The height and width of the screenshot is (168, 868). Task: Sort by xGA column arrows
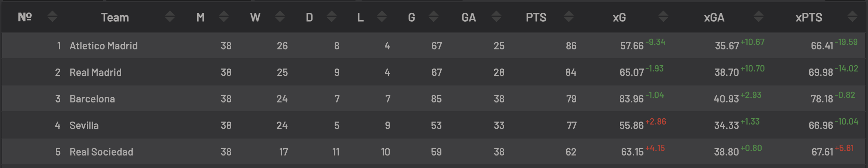(x=759, y=17)
